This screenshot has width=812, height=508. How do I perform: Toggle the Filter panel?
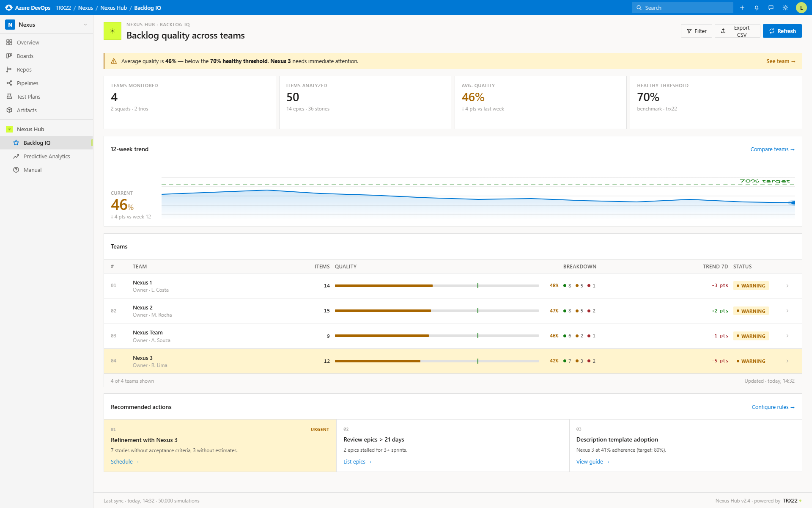tap(696, 31)
